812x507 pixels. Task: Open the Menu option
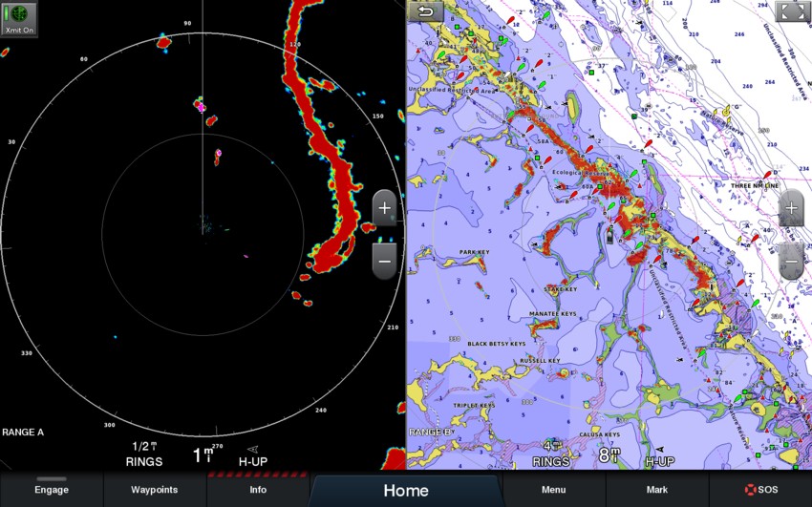(x=553, y=489)
